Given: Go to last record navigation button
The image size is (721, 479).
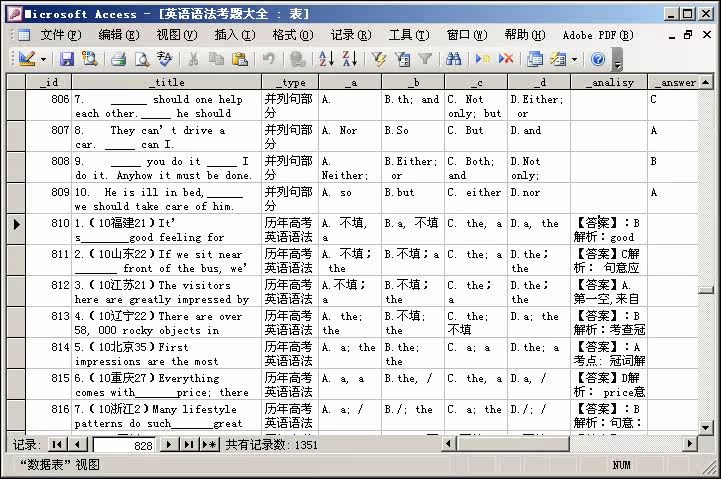Looking at the screenshot, I should point(189,445).
